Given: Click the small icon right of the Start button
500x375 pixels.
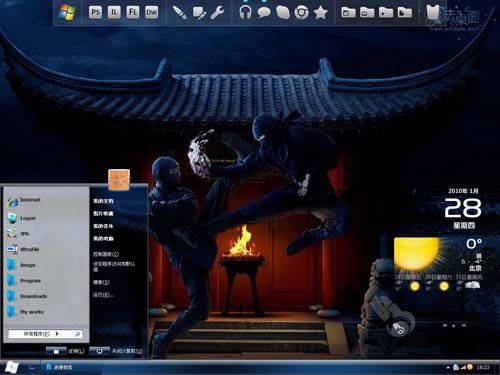Looking at the screenshot, I should click(32, 368).
